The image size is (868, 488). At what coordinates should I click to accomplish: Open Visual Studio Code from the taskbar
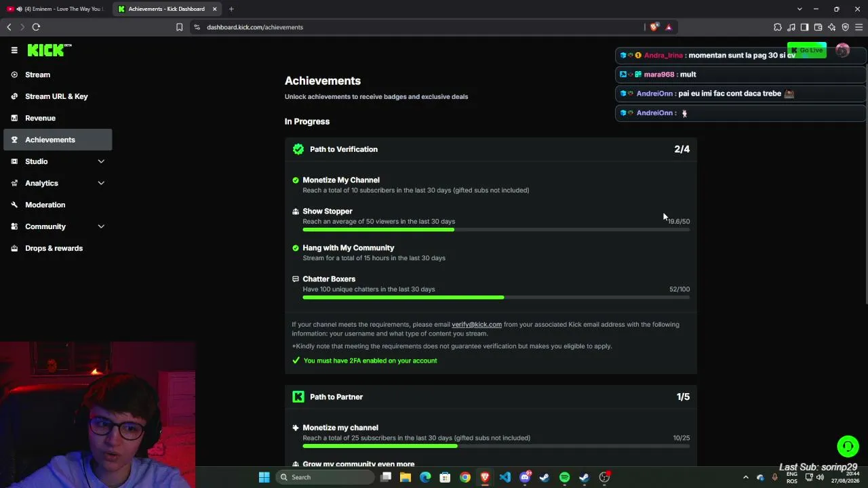[x=505, y=477]
